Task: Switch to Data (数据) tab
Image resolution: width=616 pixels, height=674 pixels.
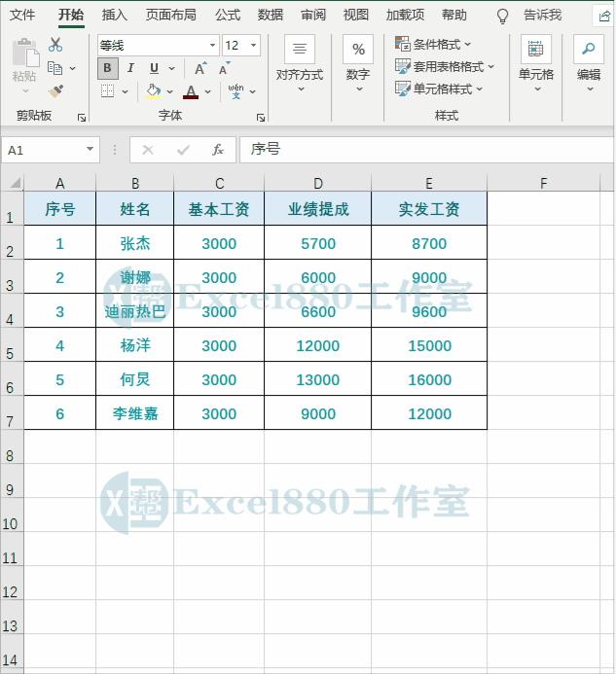Action: (271, 15)
